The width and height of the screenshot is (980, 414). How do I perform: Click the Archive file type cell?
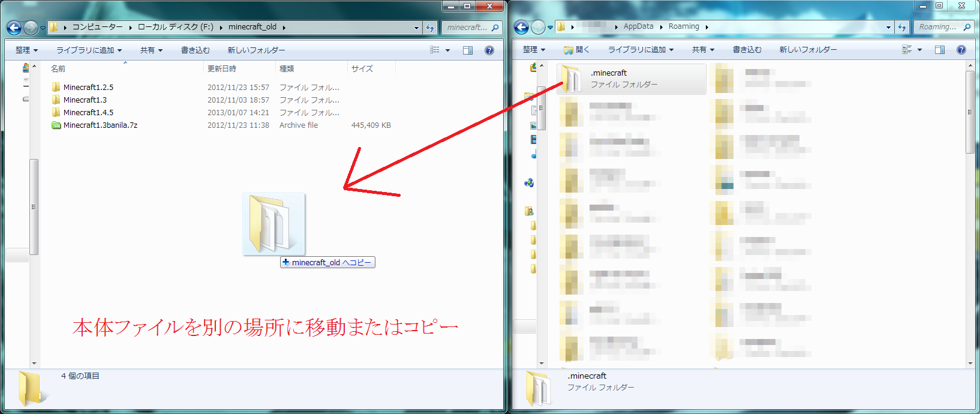pos(299,125)
